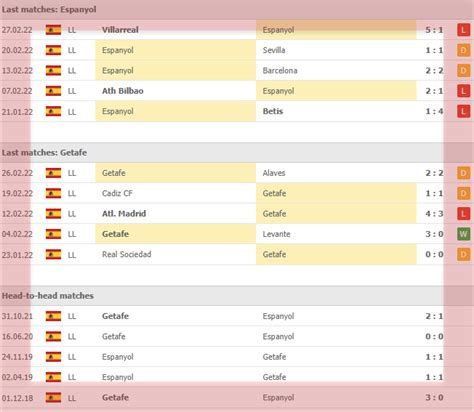Click the 4 : 3 score of Atl. Madrid match
Image resolution: width=474 pixels, height=412 pixels.
[x=434, y=213]
